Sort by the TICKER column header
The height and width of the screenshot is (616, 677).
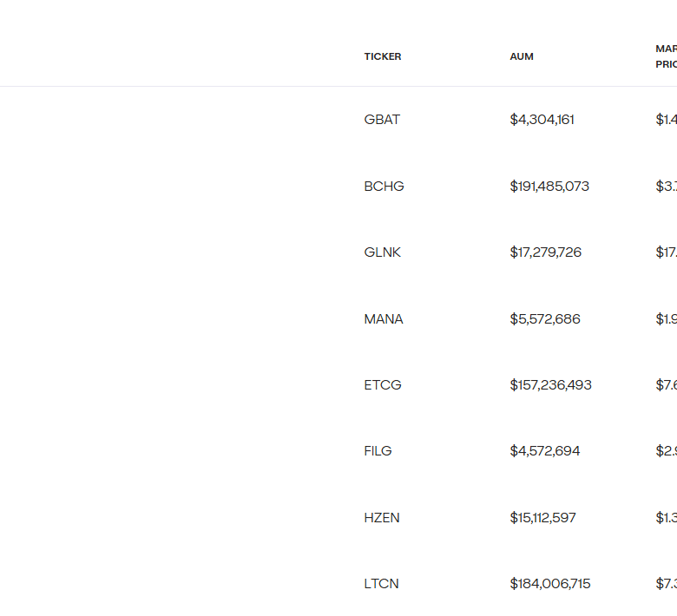pos(383,56)
